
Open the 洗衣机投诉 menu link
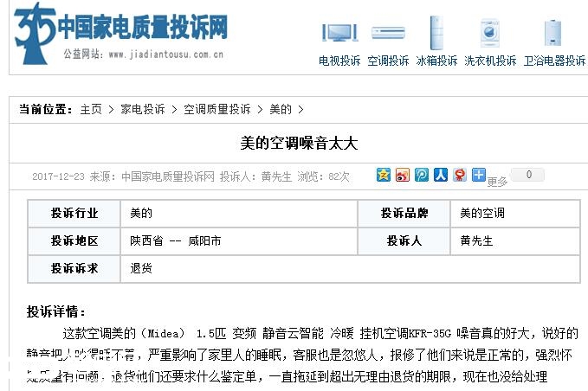490,61
